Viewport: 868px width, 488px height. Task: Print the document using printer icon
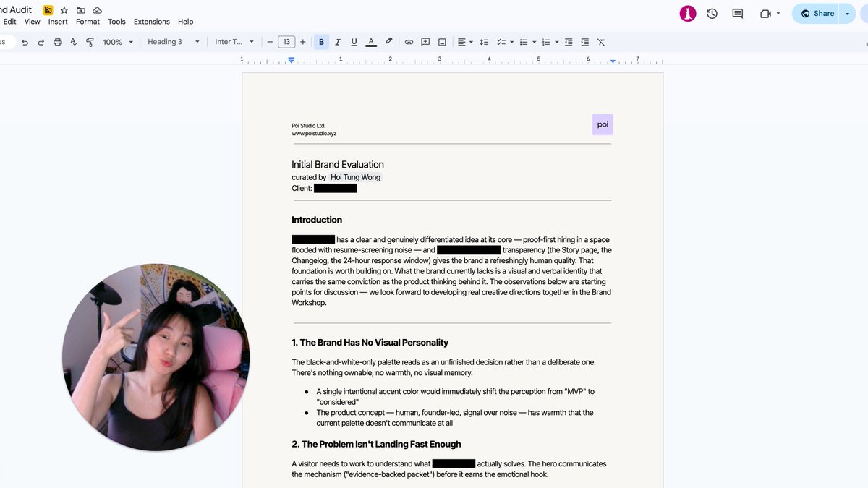[58, 42]
